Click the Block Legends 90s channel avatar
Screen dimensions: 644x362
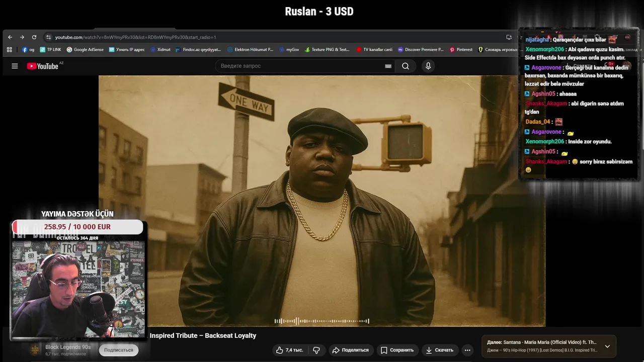pyautogui.click(x=35, y=350)
